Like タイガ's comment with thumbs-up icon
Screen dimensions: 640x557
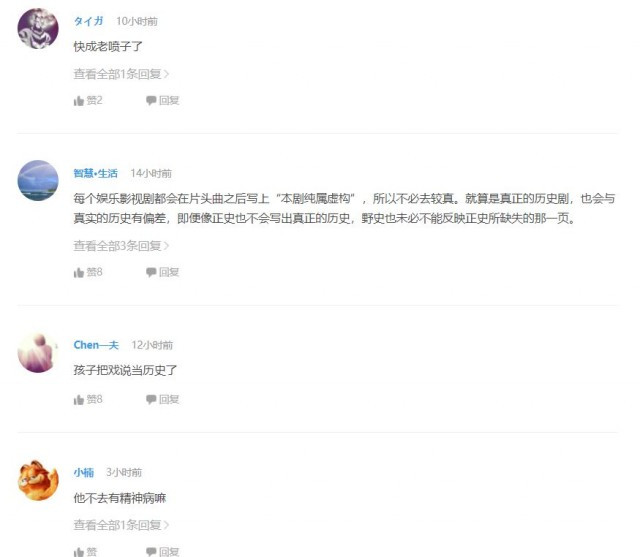click(79, 100)
